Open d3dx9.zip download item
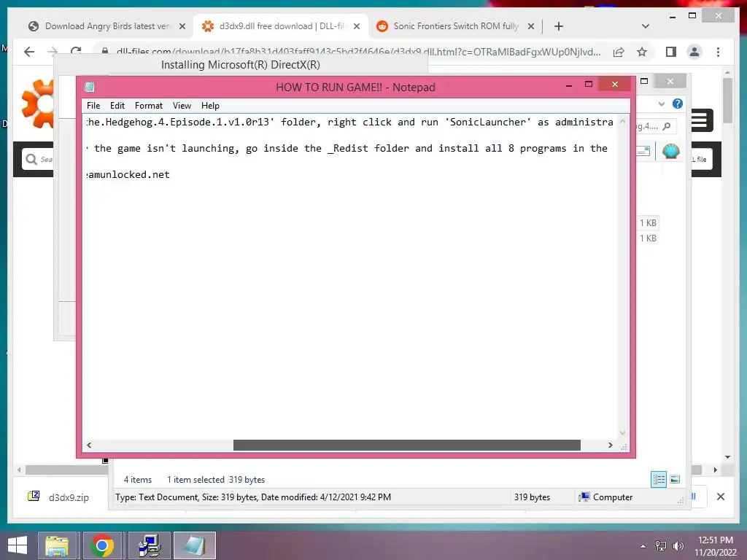Image resolution: width=747 pixels, height=560 pixels. pos(60,497)
